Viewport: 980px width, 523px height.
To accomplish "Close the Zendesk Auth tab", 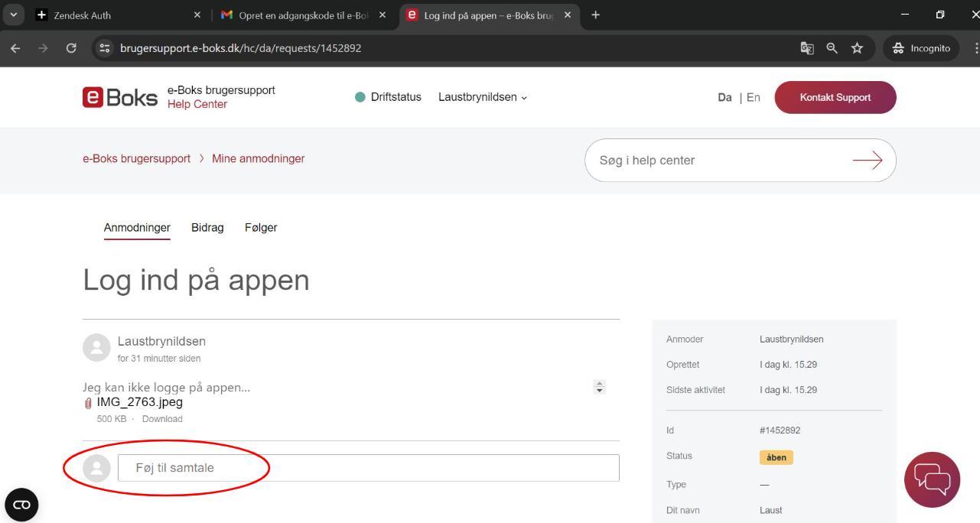I will (x=197, y=15).
